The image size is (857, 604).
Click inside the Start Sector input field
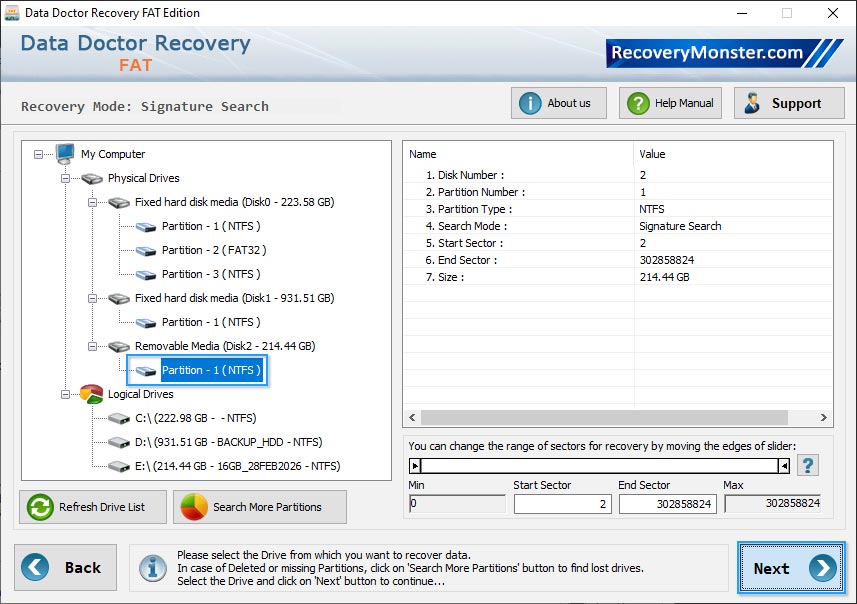click(561, 505)
